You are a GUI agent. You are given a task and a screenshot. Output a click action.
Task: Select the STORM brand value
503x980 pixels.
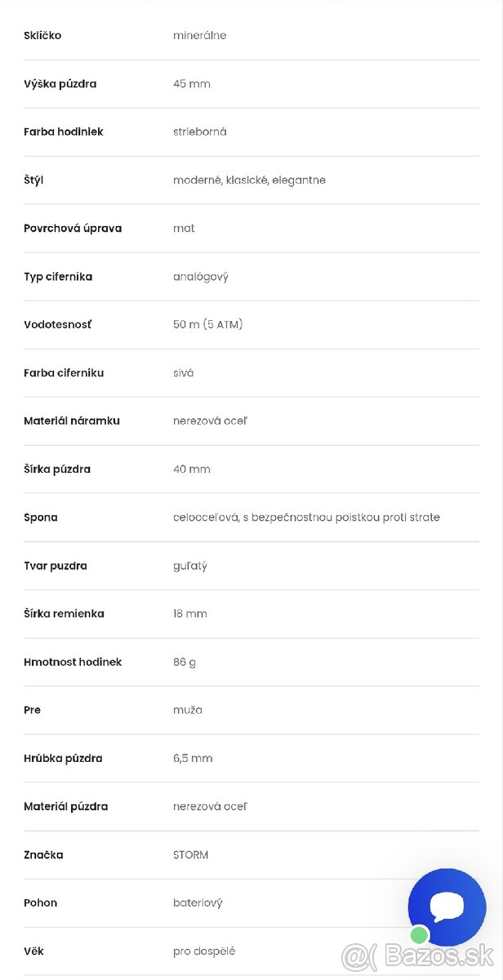pos(191,855)
